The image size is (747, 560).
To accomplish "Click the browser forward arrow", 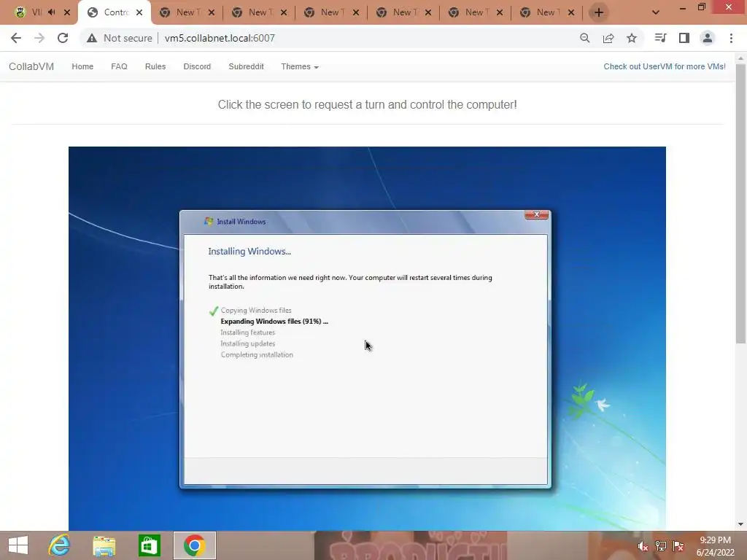I will point(39,38).
